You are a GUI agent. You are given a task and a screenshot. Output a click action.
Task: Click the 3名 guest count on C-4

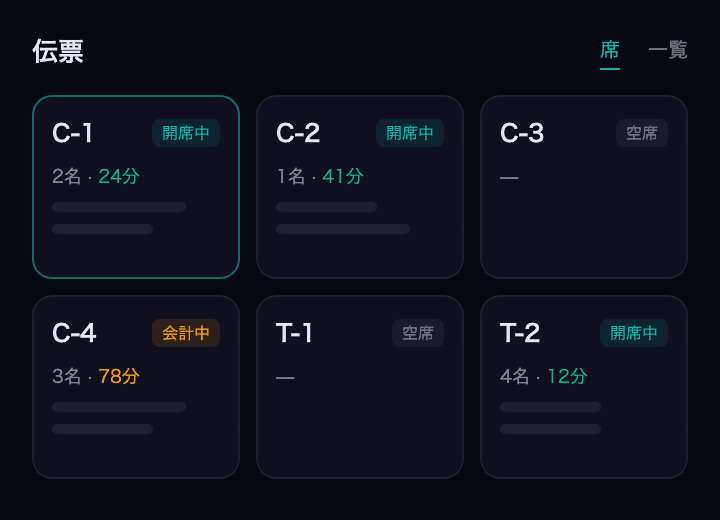tap(67, 376)
